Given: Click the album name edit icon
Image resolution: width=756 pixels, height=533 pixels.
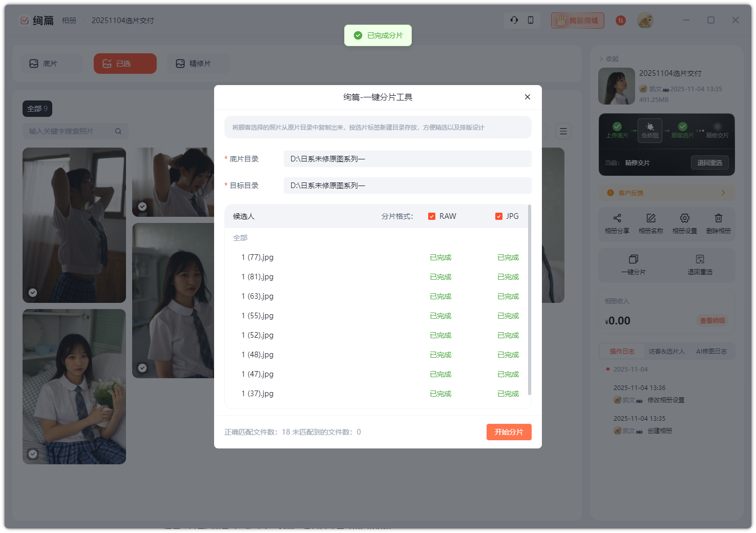Looking at the screenshot, I should point(650,218).
